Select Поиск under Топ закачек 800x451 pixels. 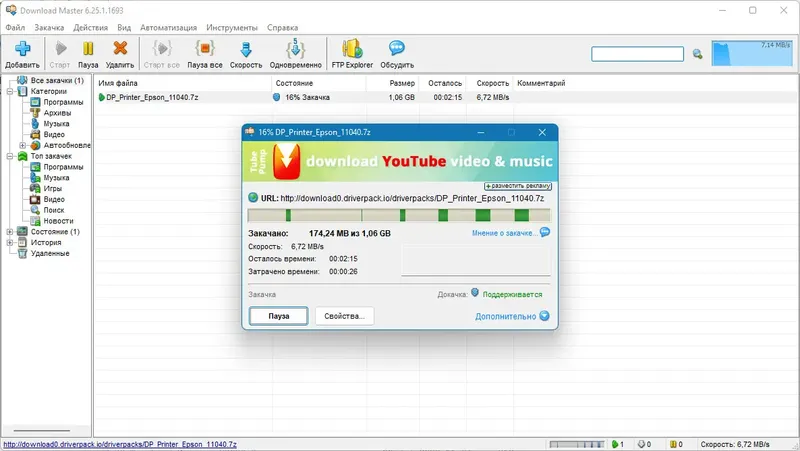click(x=54, y=210)
